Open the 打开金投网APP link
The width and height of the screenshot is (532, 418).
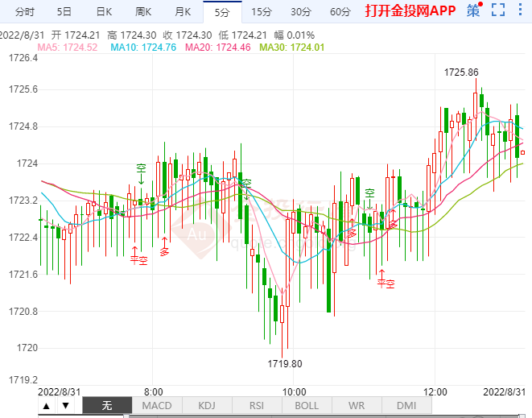tap(410, 11)
